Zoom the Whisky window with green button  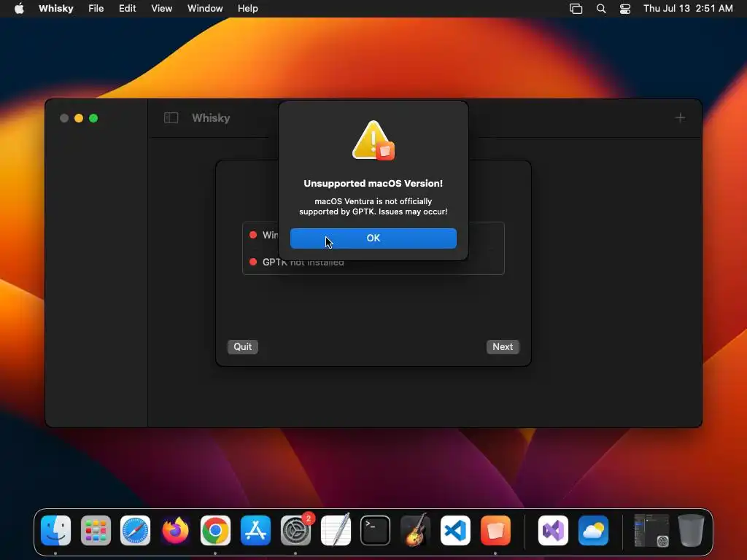pyautogui.click(x=93, y=118)
